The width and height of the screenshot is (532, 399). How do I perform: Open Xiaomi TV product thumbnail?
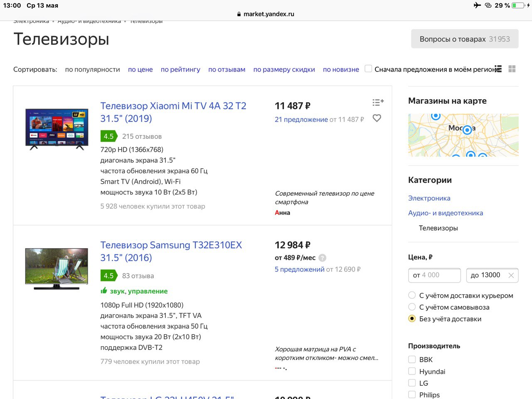pyautogui.click(x=57, y=129)
